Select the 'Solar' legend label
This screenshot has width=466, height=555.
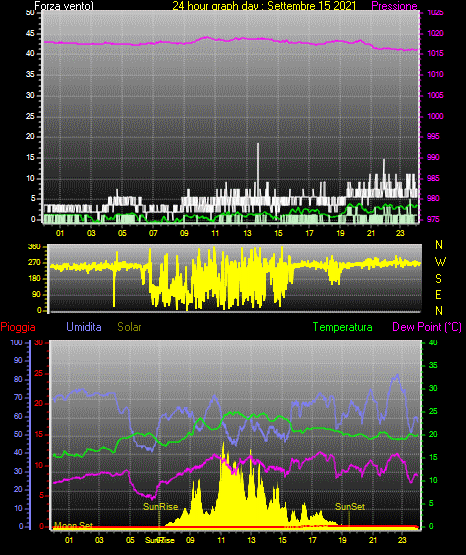click(129, 327)
